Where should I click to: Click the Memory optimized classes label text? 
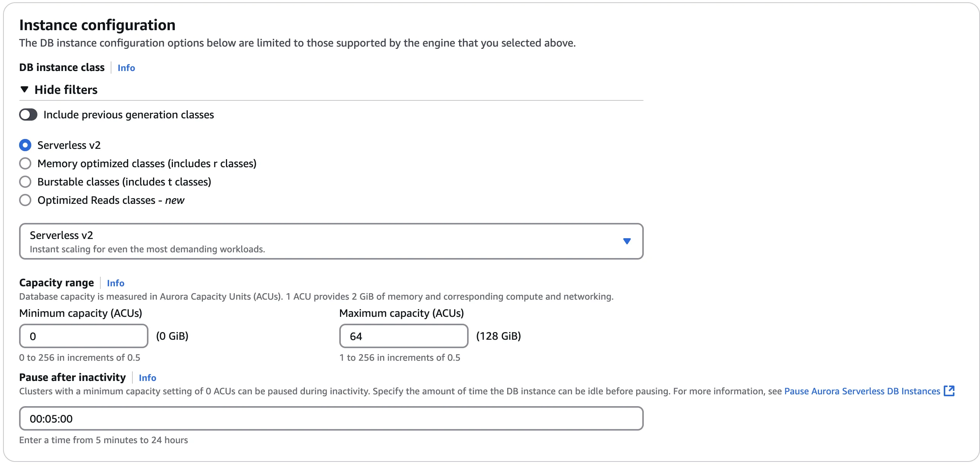(147, 163)
